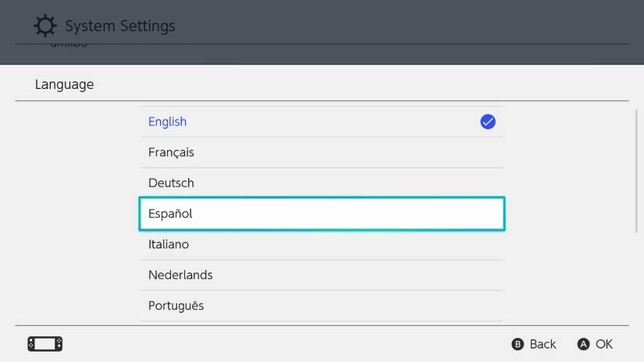This screenshot has width=644, height=362.
Task: Click the System Settings gear icon
Action: (45, 26)
